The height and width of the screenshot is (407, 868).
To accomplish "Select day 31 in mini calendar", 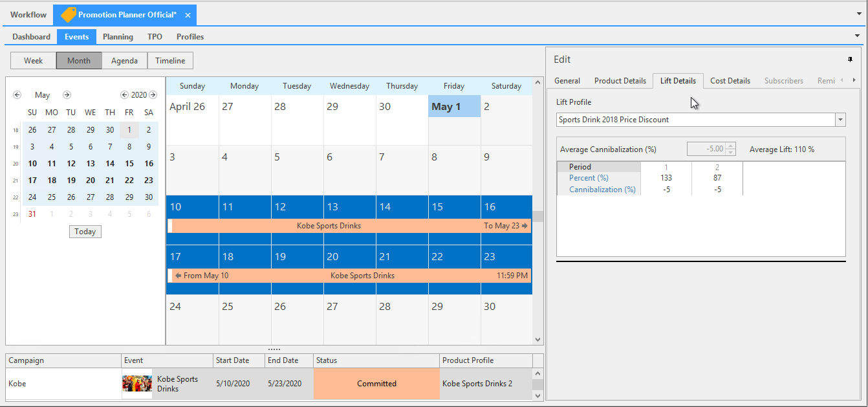I will [32, 214].
